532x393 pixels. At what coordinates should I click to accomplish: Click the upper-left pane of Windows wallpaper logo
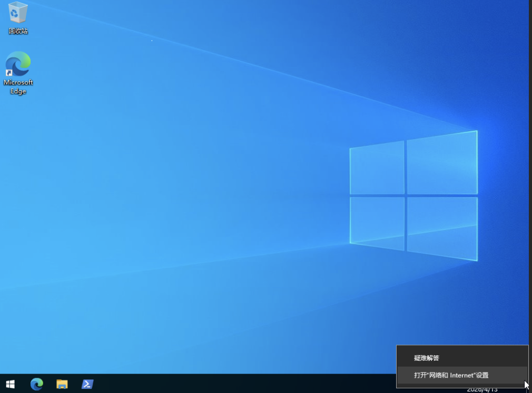[378, 169]
